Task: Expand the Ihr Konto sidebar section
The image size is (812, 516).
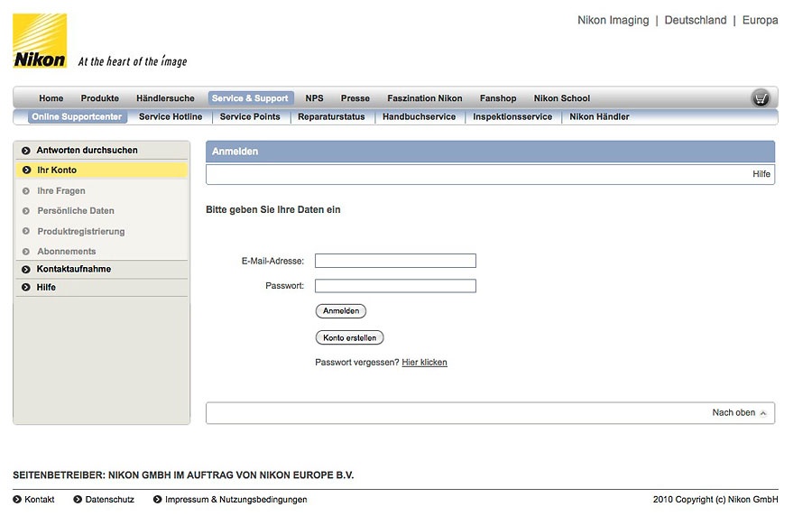Action: 57,170
